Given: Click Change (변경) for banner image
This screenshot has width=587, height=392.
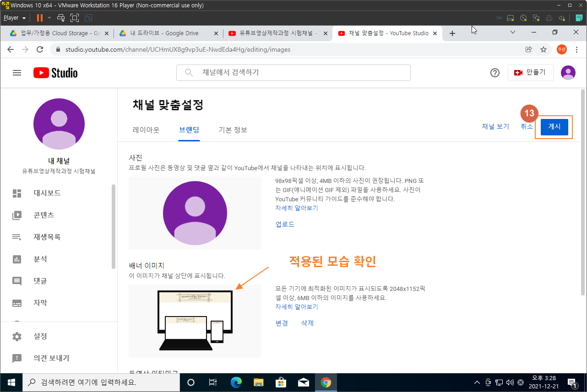Looking at the screenshot, I should (282, 323).
